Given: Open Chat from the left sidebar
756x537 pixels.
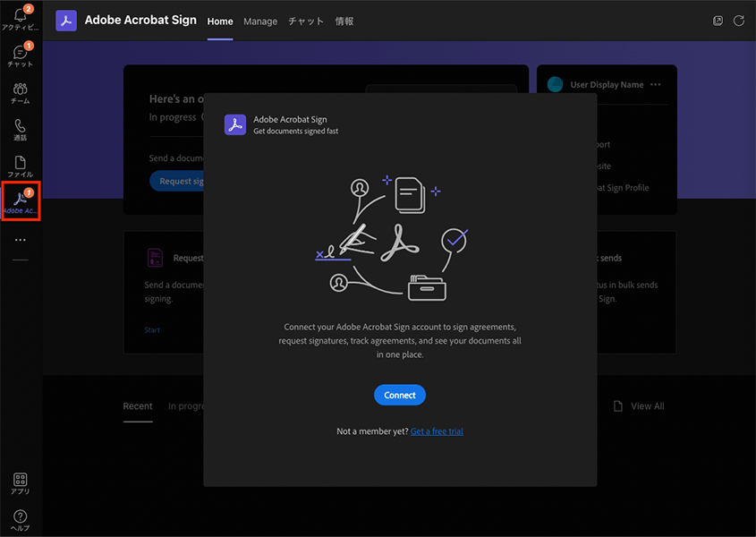Looking at the screenshot, I should tap(21, 56).
